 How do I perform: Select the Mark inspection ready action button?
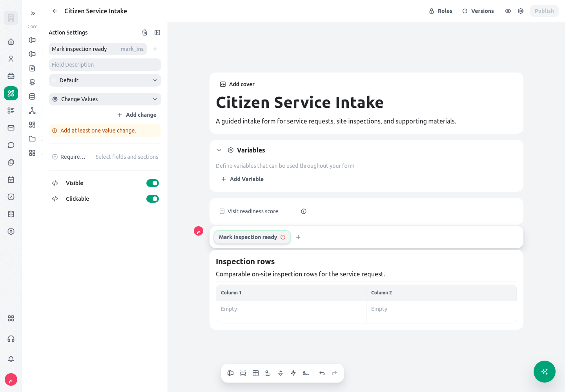click(252, 237)
